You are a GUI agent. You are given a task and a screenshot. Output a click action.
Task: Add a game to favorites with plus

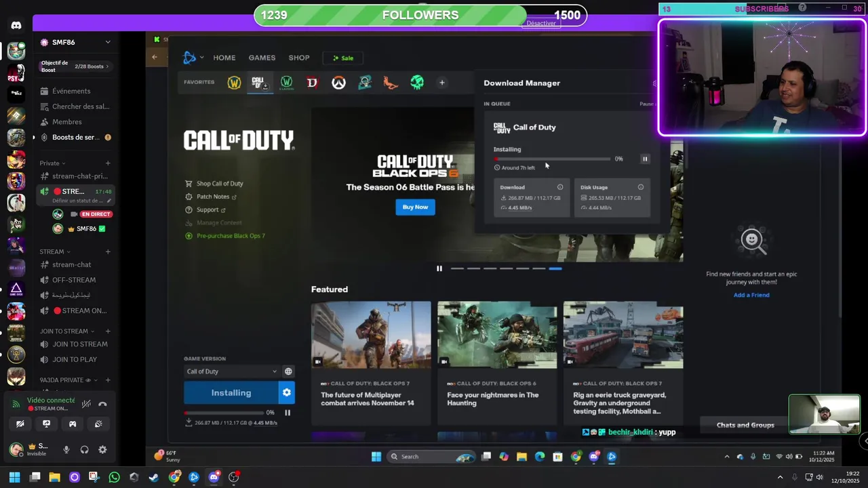[x=441, y=83]
